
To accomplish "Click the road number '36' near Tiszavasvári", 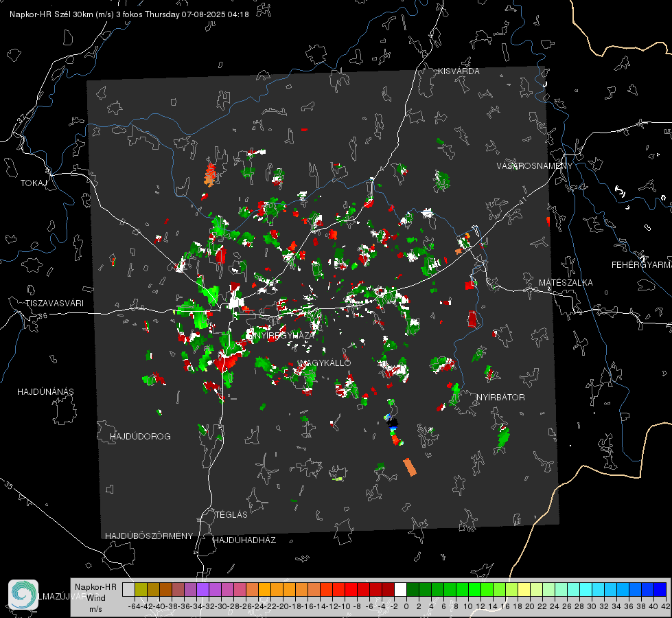I will pyautogui.click(x=43, y=316).
